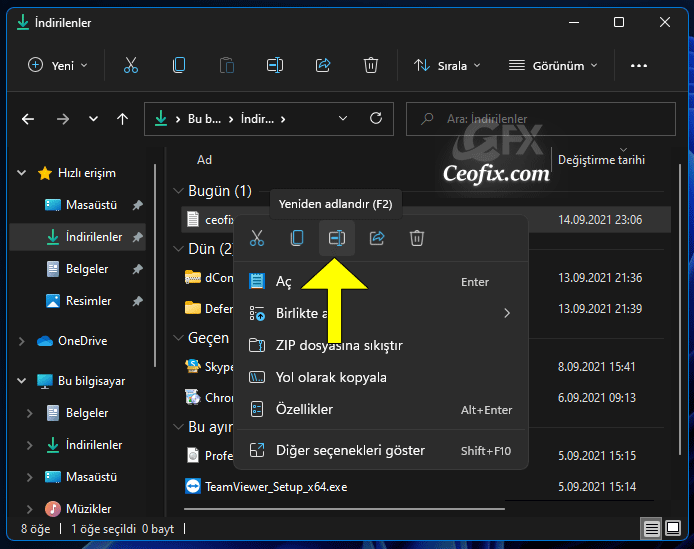694x549 pixels.
Task: Switch to details view icon in status bar
Action: click(652, 528)
